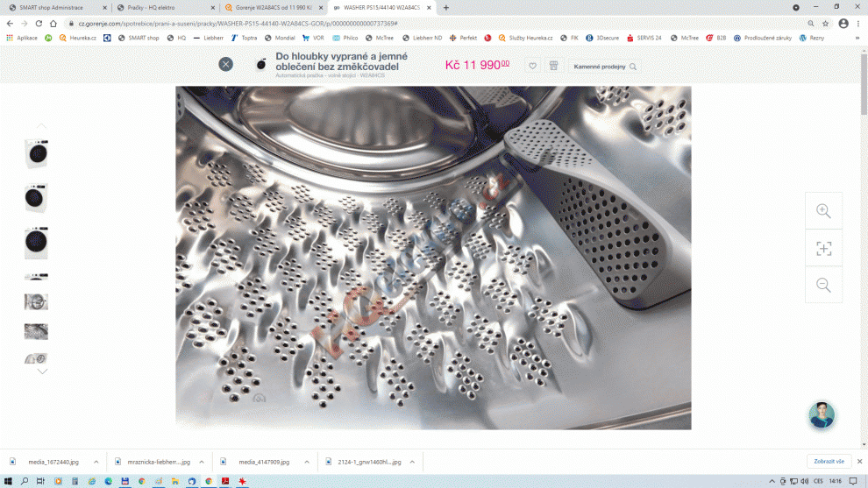
Task: Open the Toptra bookmark
Action: (x=244, y=39)
